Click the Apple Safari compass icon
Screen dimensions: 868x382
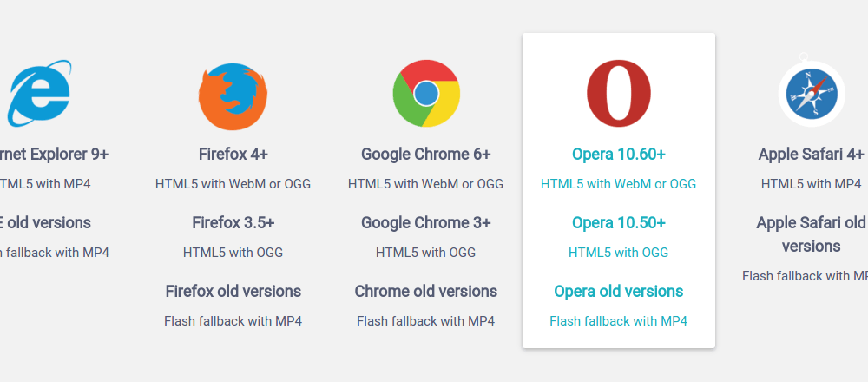pyautogui.click(x=811, y=92)
